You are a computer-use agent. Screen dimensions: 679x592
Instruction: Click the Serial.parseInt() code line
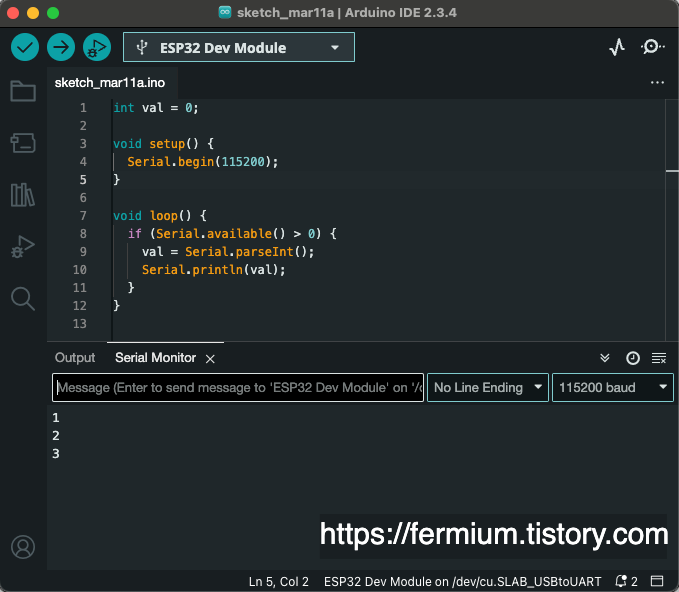click(228, 252)
